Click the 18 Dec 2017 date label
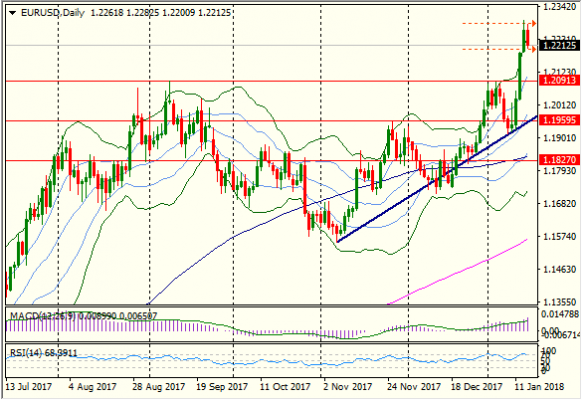 pyautogui.click(x=476, y=387)
